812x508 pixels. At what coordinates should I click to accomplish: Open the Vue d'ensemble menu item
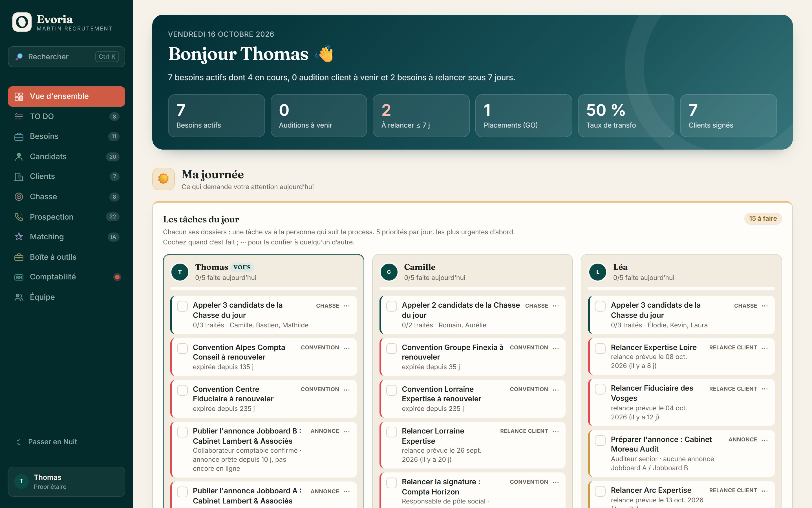click(67, 97)
